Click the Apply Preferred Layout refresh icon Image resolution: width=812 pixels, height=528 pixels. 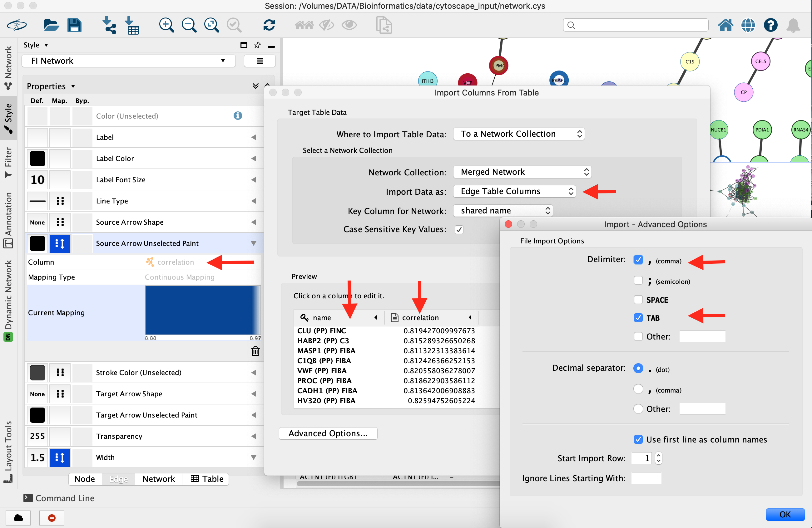[x=269, y=25]
